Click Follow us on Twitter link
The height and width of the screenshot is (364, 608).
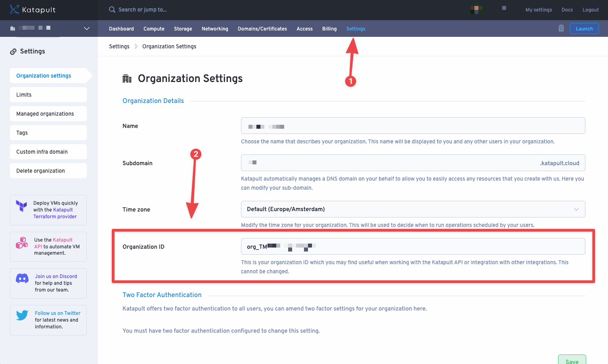pos(57,313)
